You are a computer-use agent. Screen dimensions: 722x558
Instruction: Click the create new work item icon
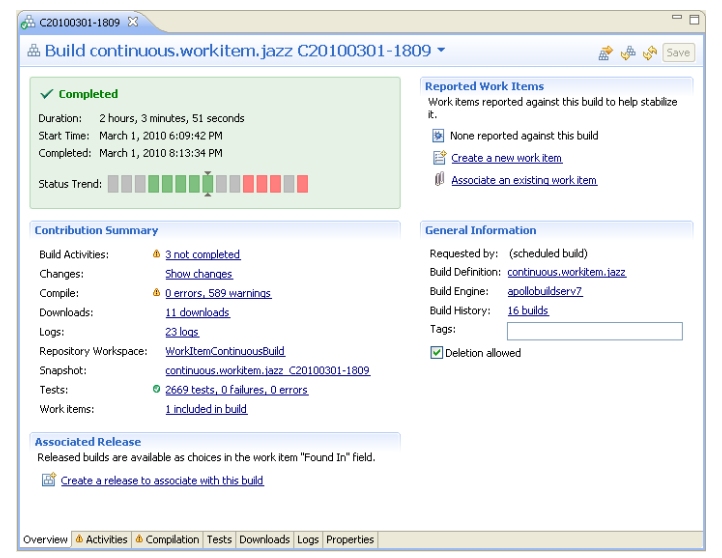point(438,158)
